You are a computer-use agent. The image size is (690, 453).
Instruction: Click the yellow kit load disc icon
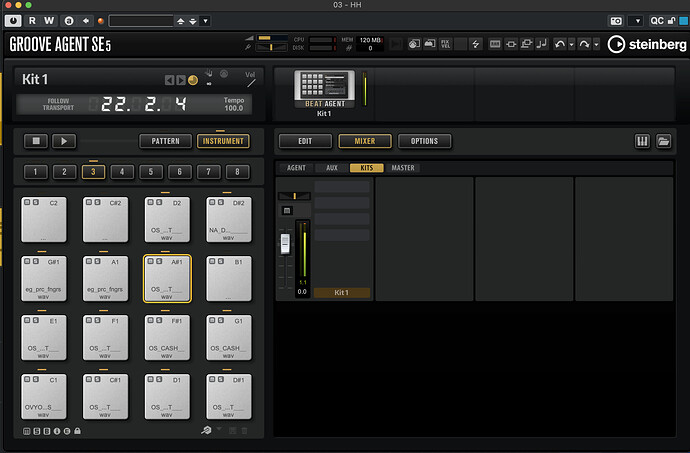193,80
